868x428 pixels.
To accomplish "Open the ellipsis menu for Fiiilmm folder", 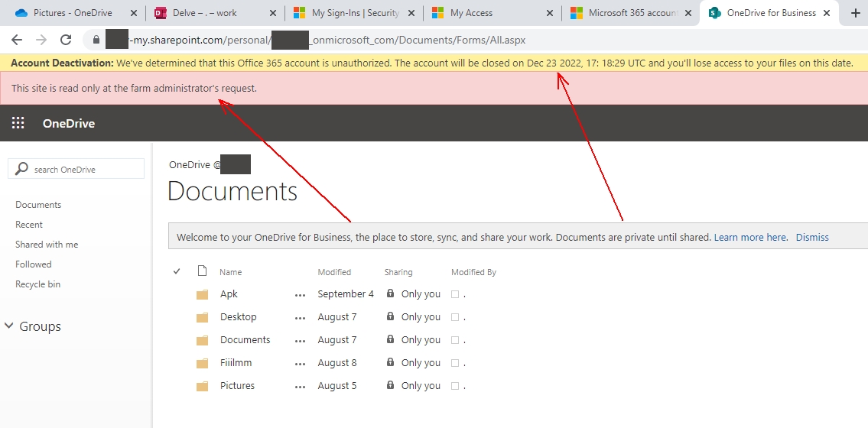I will pyautogui.click(x=300, y=363).
